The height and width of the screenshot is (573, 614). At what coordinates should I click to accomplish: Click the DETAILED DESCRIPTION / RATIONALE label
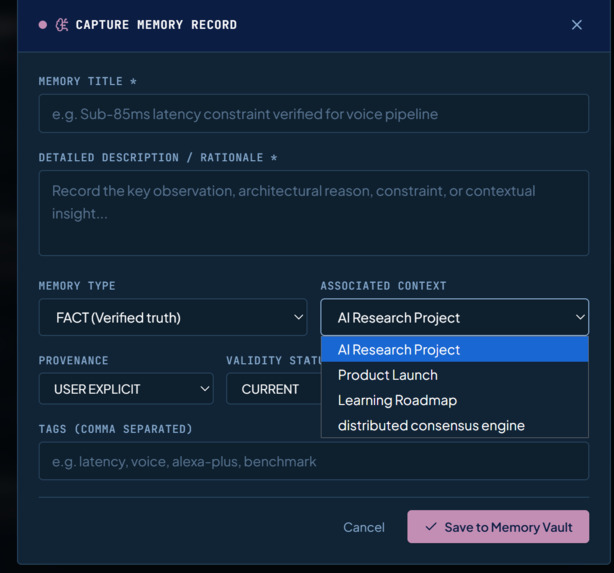[158, 158]
